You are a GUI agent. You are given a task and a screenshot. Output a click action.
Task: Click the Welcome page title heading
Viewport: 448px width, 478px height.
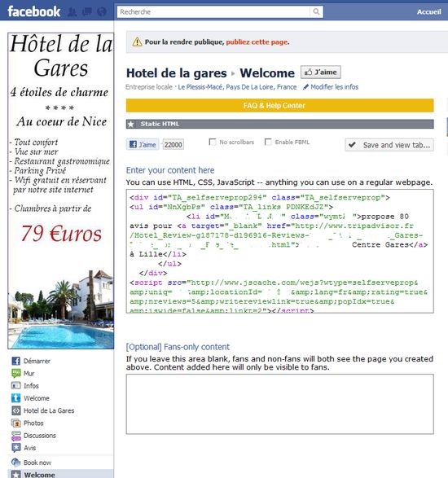pyautogui.click(x=267, y=73)
